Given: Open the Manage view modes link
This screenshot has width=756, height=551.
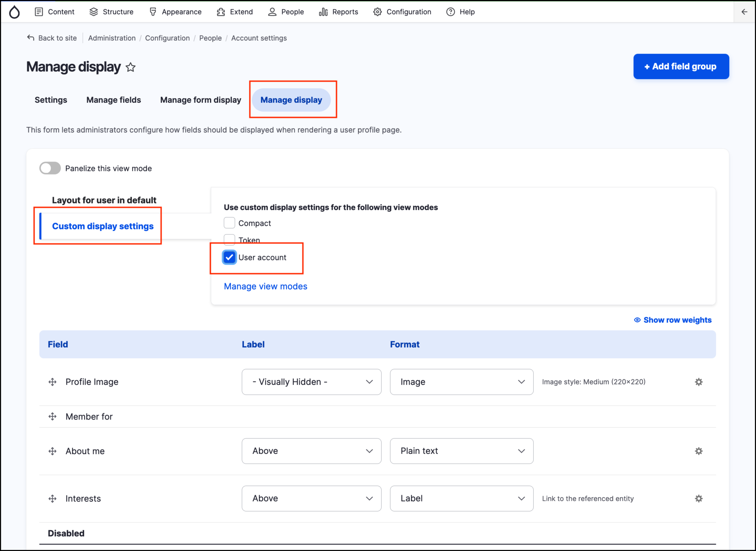Looking at the screenshot, I should 266,286.
